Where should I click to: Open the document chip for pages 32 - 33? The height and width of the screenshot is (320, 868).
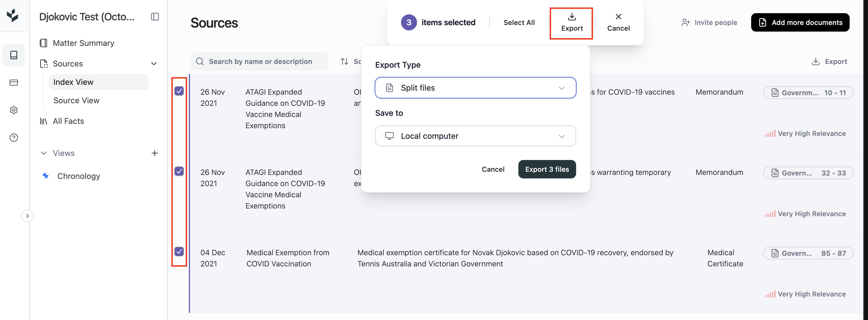[x=808, y=173]
